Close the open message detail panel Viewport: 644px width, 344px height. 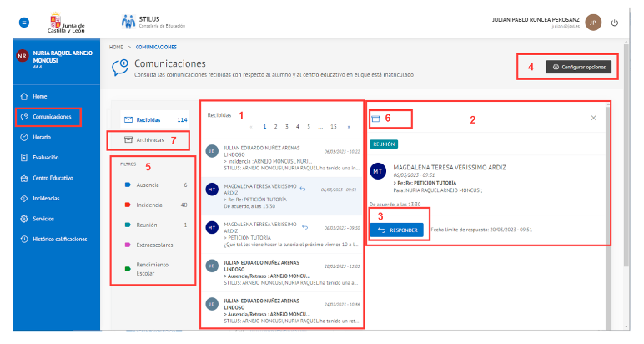pyautogui.click(x=593, y=118)
